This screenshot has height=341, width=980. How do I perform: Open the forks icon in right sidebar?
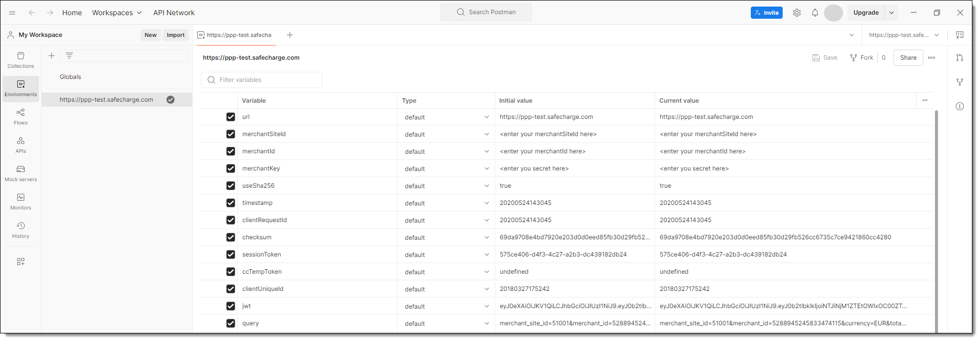(x=960, y=82)
